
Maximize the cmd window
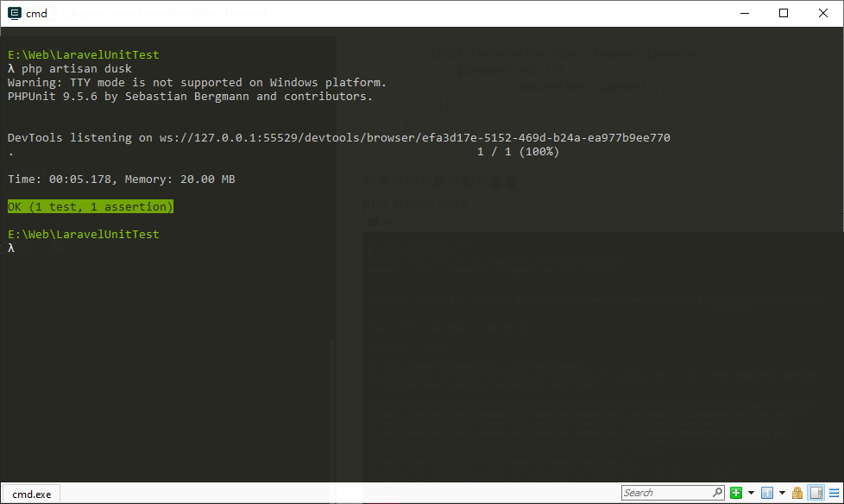click(x=784, y=13)
